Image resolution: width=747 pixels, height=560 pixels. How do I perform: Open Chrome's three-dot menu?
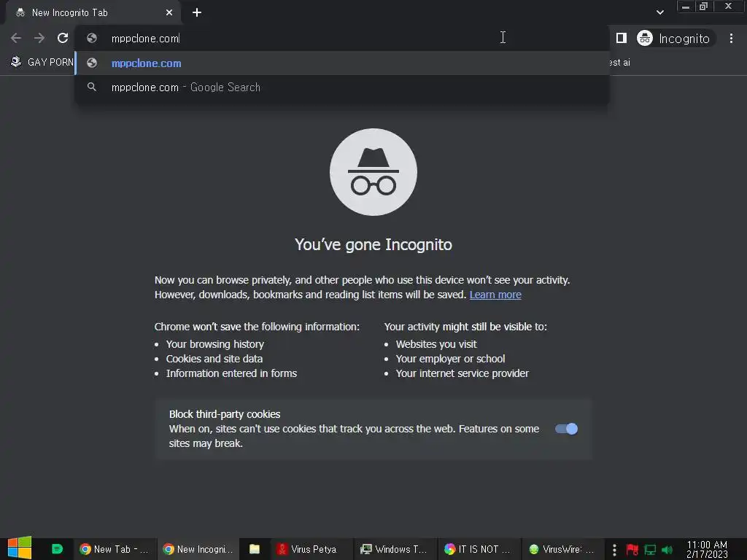(x=731, y=38)
